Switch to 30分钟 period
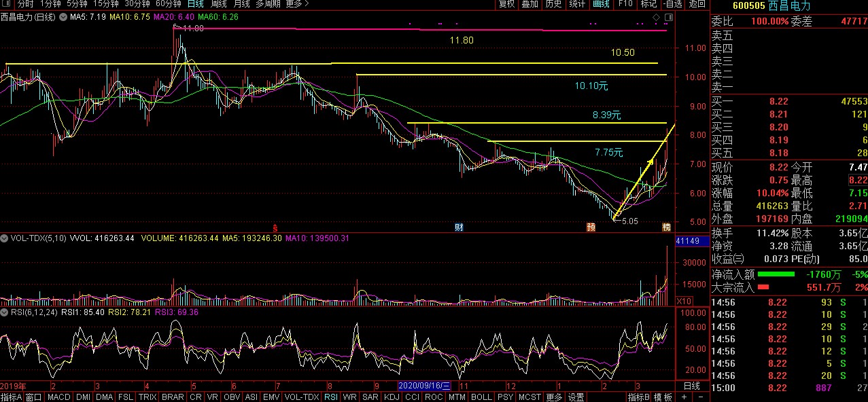 tap(137, 3)
